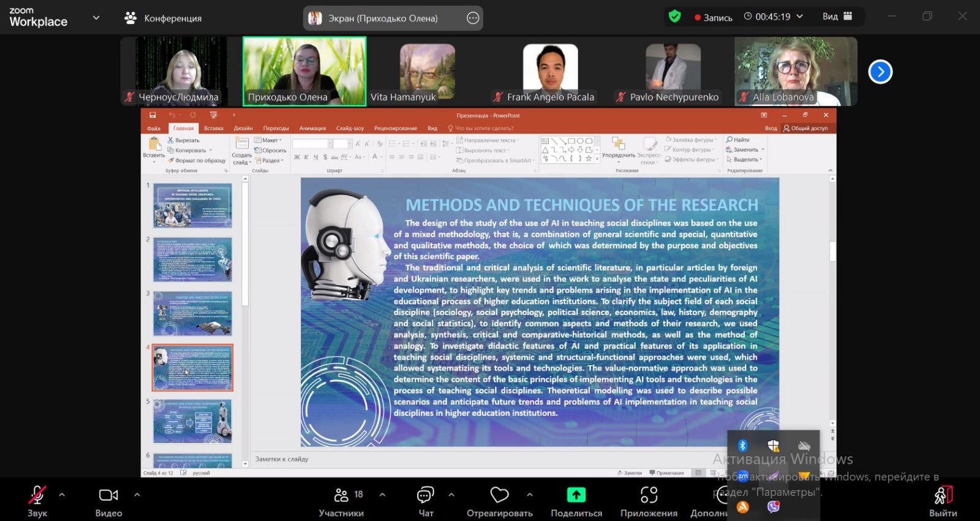
Task: Toggle center text alignment
Action: coord(401,158)
